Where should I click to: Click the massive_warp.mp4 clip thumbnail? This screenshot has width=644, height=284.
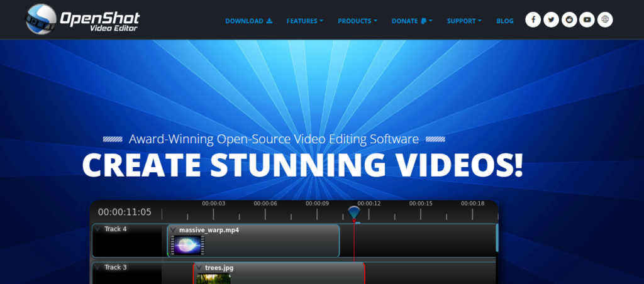pyautogui.click(x=187, y=245)
